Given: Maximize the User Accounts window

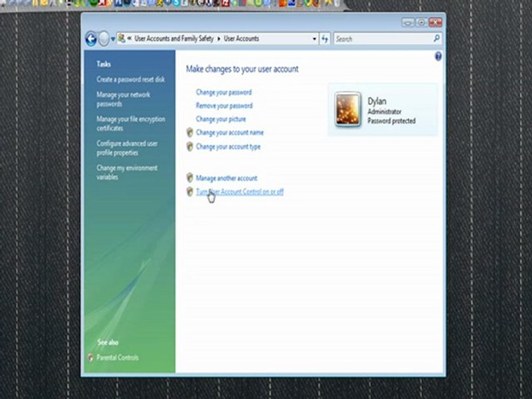Looking at the screenshot, I should coord(421,23).
